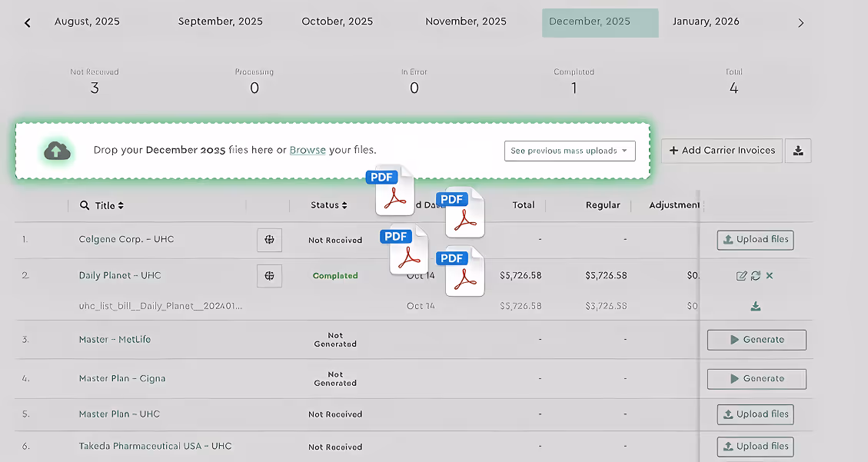The width and height of the screenshot is (868, 462).
Task: Click Master Plan – UHC title
Action: click(120, 414)
